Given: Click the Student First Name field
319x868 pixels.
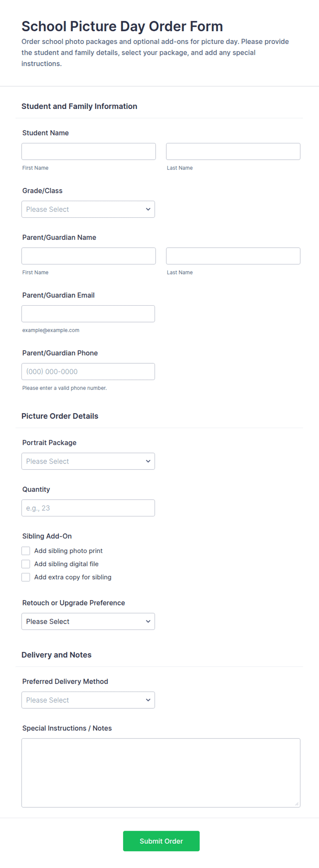Looking at the screenshot, I should click(88, 151).
